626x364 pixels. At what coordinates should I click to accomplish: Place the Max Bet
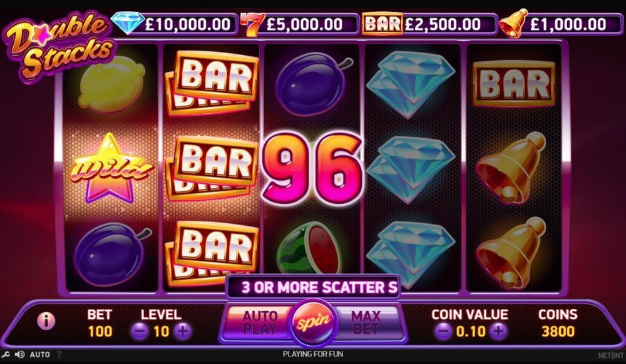(367, 322)
